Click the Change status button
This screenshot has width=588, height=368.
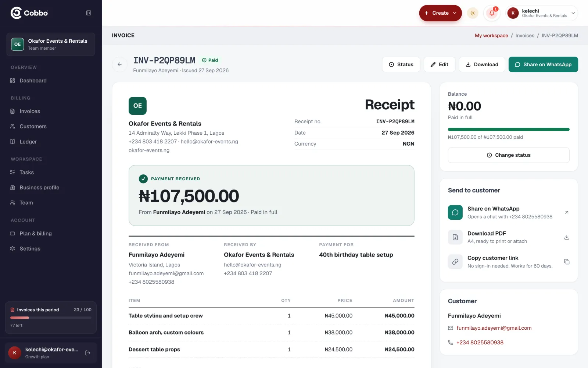[x=509, y=155]
